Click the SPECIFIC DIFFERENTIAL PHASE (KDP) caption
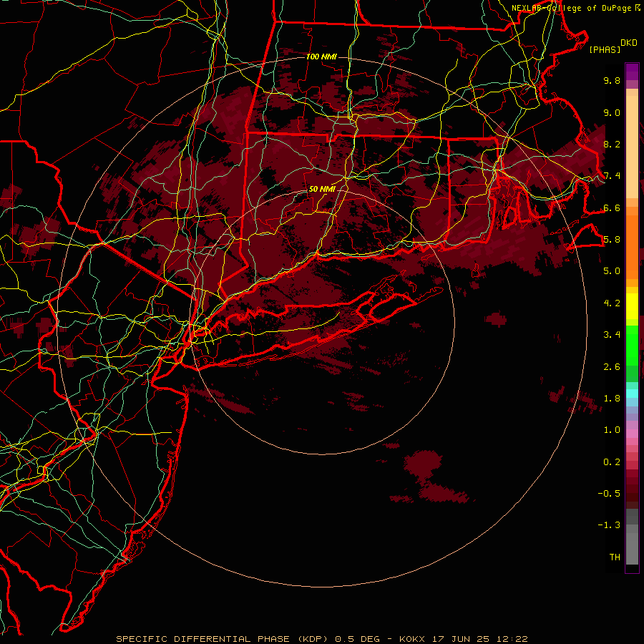This screenshot has height=644, width=644. click(x=223, y=639)
